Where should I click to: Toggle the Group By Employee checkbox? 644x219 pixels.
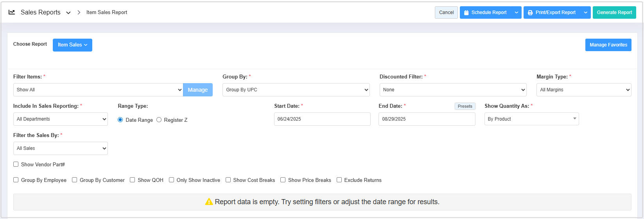16,180
